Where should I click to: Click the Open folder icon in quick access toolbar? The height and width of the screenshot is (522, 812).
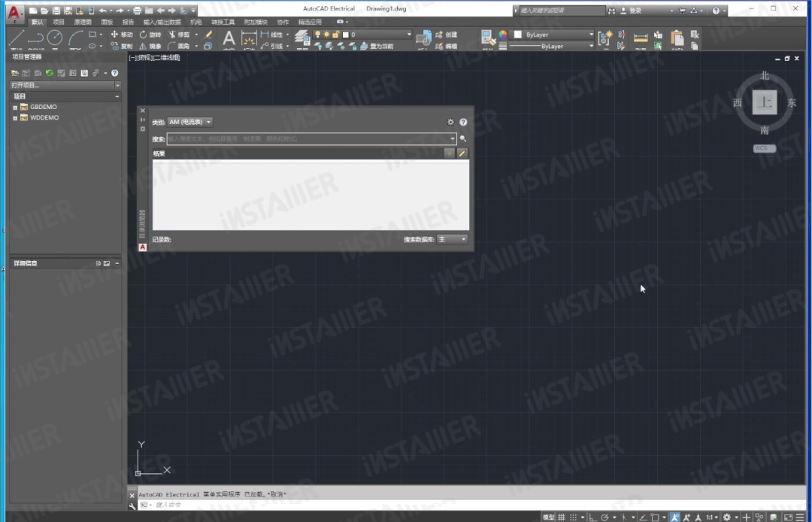[x=44, y=11]
